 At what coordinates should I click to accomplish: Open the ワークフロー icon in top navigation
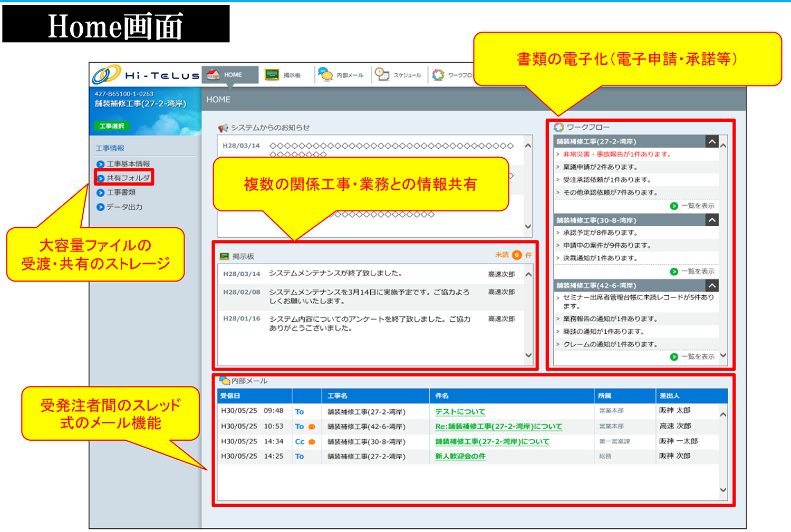(x=438, y=75)
